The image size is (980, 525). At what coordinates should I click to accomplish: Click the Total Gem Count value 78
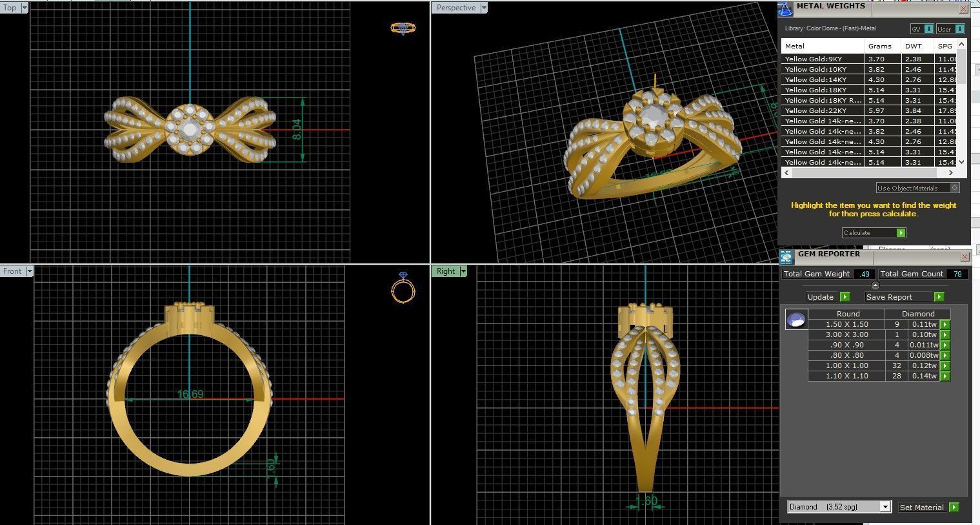[x=957, y=274]
